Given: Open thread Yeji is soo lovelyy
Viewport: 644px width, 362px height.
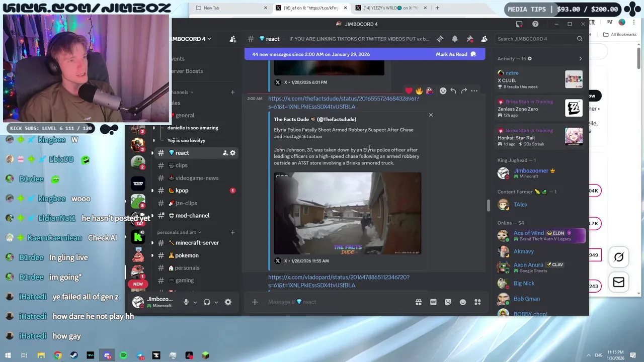Looking at the screenshot, I should tap(186, 141).
